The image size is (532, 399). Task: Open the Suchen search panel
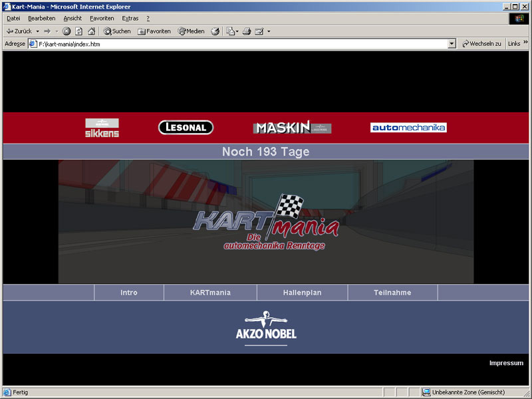(x=117, y=31)
